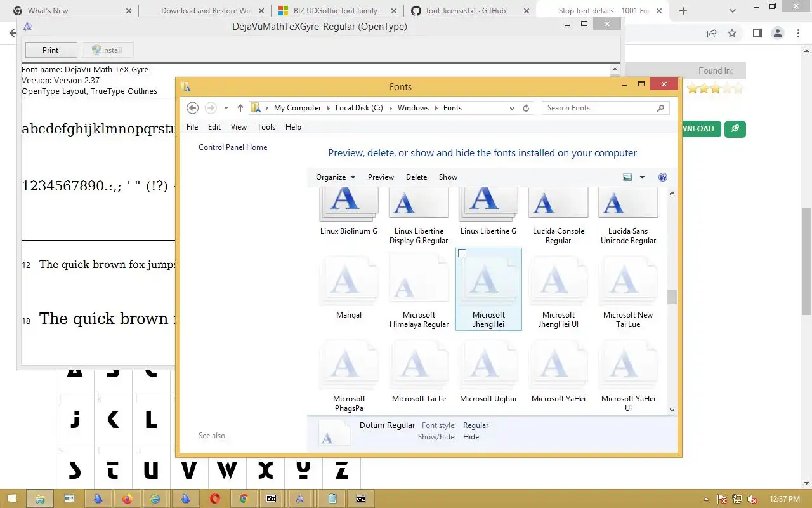Screen dimensions: 812x508
Task: Open recent locations dropdown arrow
Action: point(226,108)
